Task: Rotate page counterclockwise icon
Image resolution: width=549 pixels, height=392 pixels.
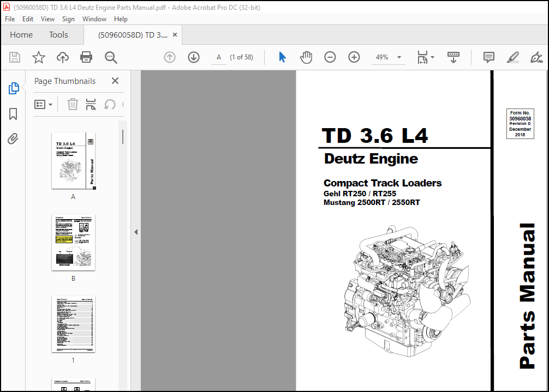Action: tap(110, 104)
